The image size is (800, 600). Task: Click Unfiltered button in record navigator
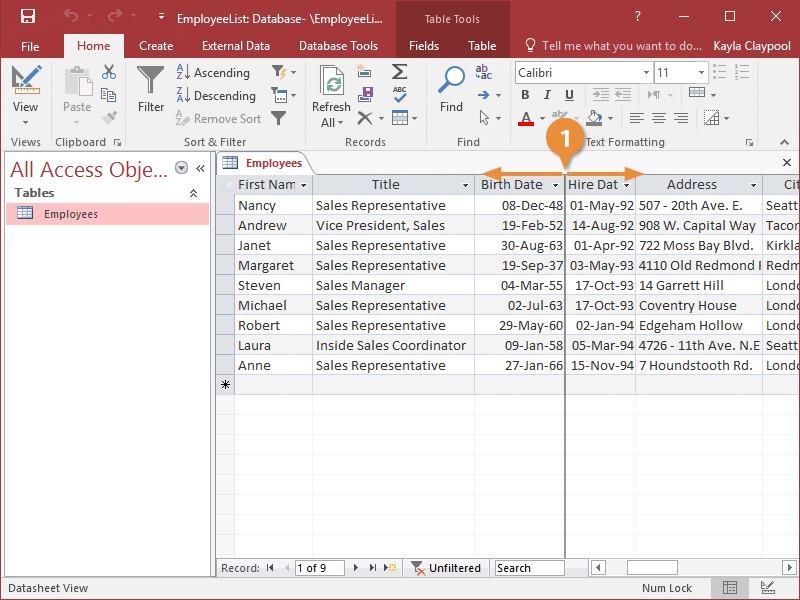coord(446,568)
